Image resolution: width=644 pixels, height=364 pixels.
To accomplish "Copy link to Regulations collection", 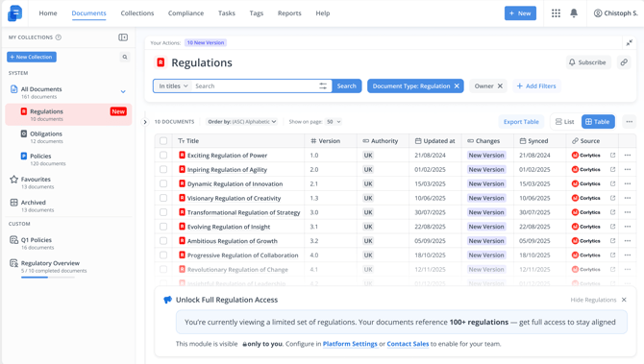I will coord(624,62).
